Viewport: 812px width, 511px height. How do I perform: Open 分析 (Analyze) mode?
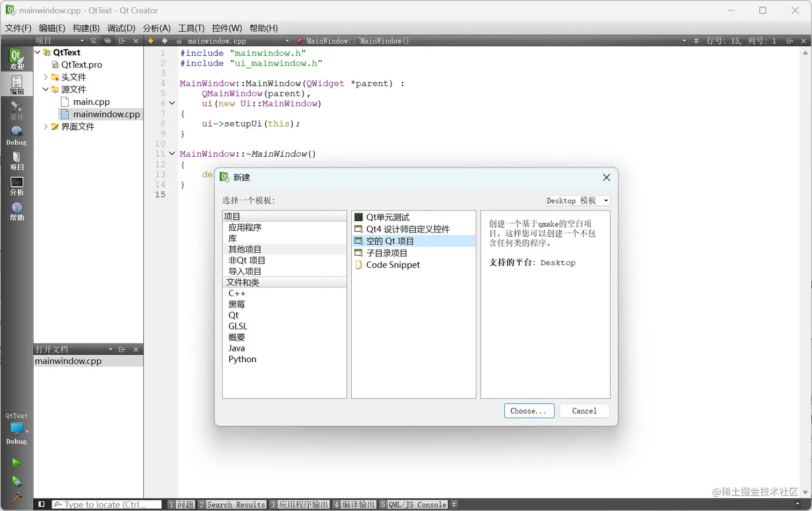point(17,186)
